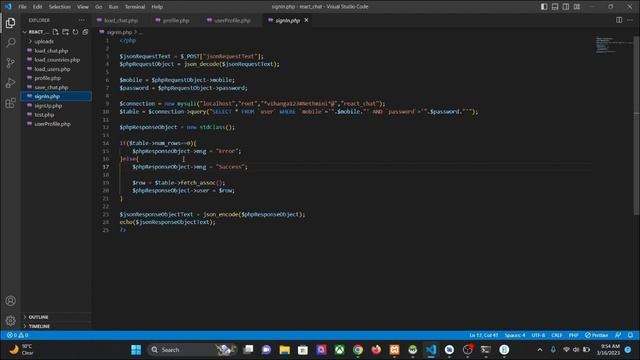Refresh the Explorer file list
The height and width of the screenshot is (360, 640).
point(75,32)
